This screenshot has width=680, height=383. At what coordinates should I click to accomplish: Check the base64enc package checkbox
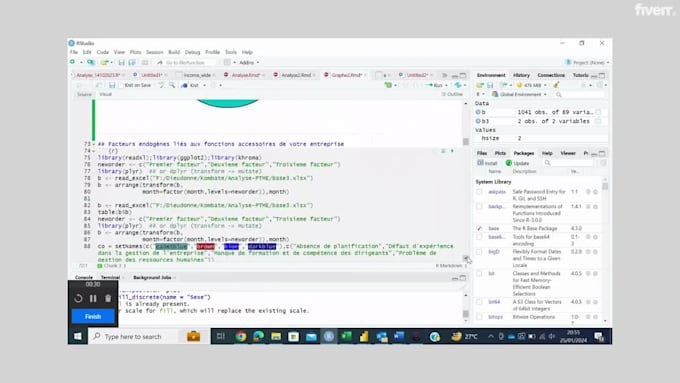coord(479,237)
